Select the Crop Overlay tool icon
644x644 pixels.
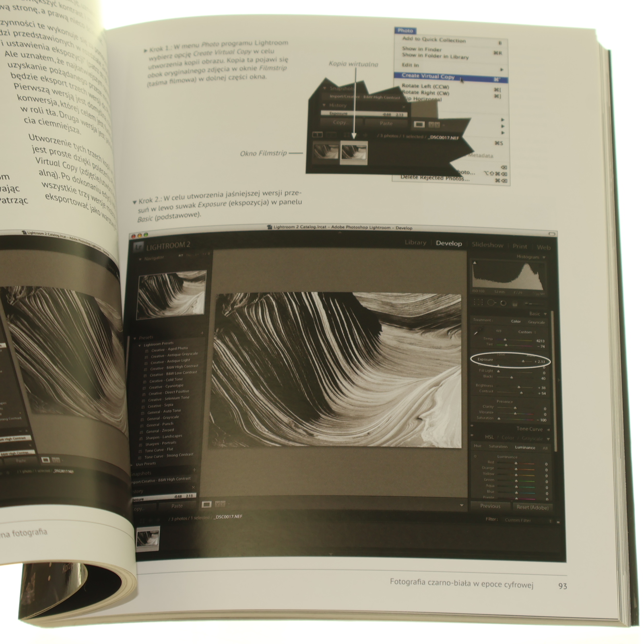tap(478, 302)
